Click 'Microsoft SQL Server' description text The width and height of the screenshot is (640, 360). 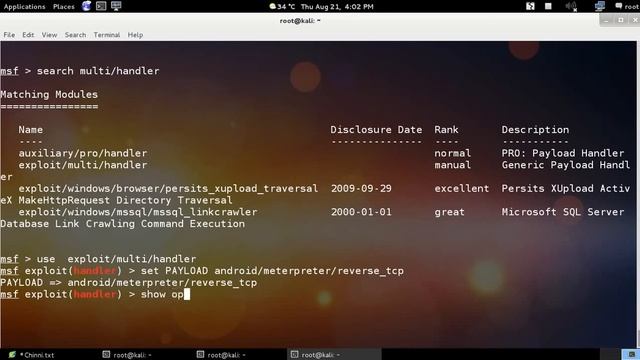563,212
